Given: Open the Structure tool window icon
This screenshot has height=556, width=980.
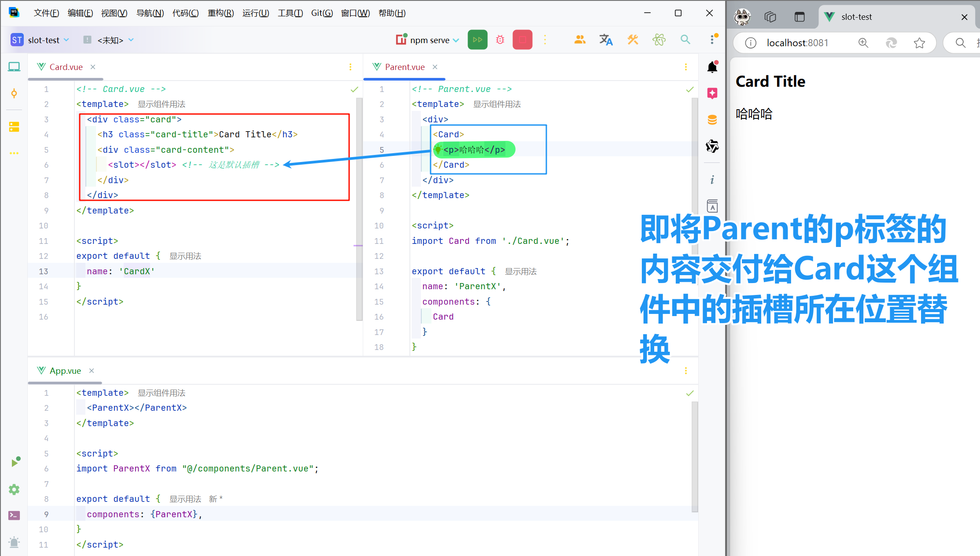Looking at the screenshot, I should tap(14, 127).
